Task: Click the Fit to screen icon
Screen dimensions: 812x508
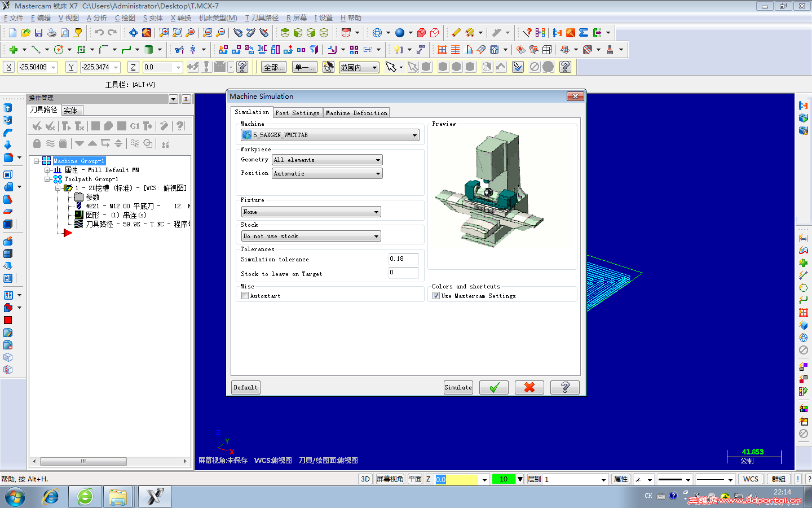Action: coord(133,33)
